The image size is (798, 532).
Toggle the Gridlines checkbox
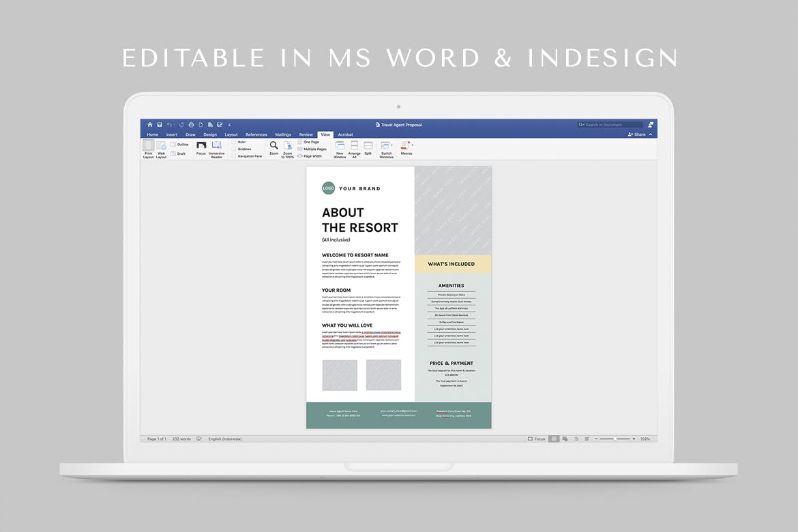[x=234, y=149]
